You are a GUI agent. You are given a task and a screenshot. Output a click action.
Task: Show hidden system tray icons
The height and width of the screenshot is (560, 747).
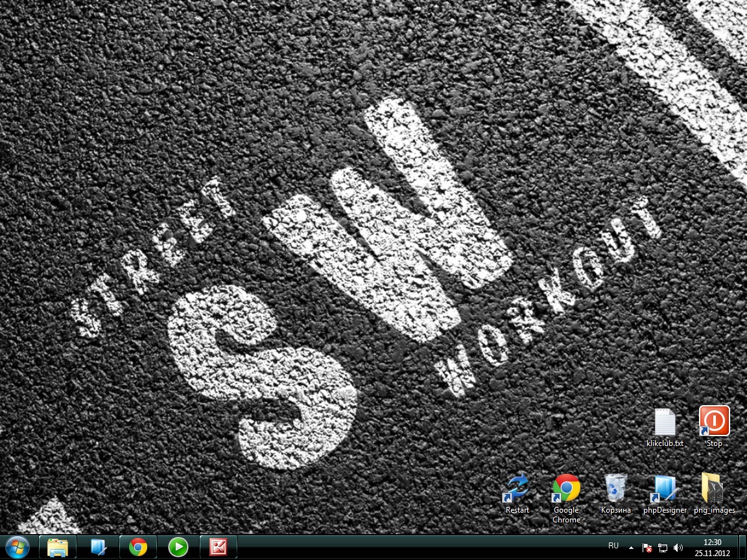point(632,548)
